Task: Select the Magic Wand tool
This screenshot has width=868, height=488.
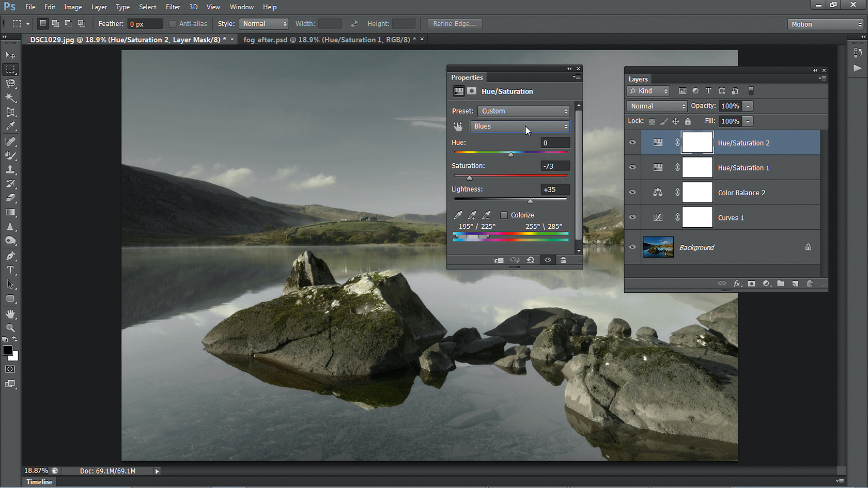Action: [x=10, y=98]
